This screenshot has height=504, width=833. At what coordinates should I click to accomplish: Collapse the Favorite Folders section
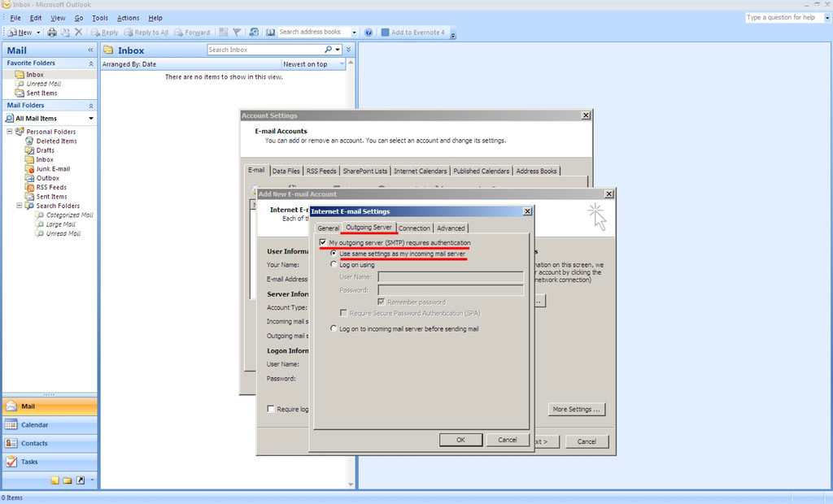(x=91, y=63)
